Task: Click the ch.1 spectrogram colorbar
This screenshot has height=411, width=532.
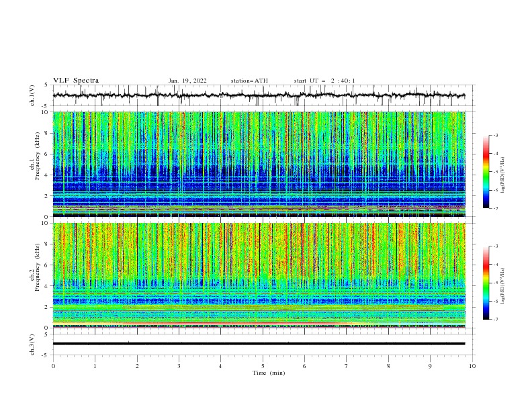Action: coord(486,172)
